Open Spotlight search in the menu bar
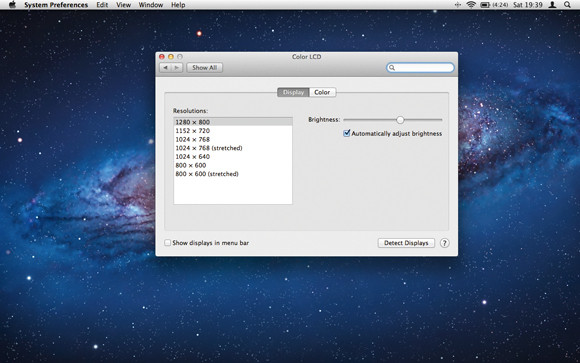Viewport: 580px width, 363px height. (567, 5)
